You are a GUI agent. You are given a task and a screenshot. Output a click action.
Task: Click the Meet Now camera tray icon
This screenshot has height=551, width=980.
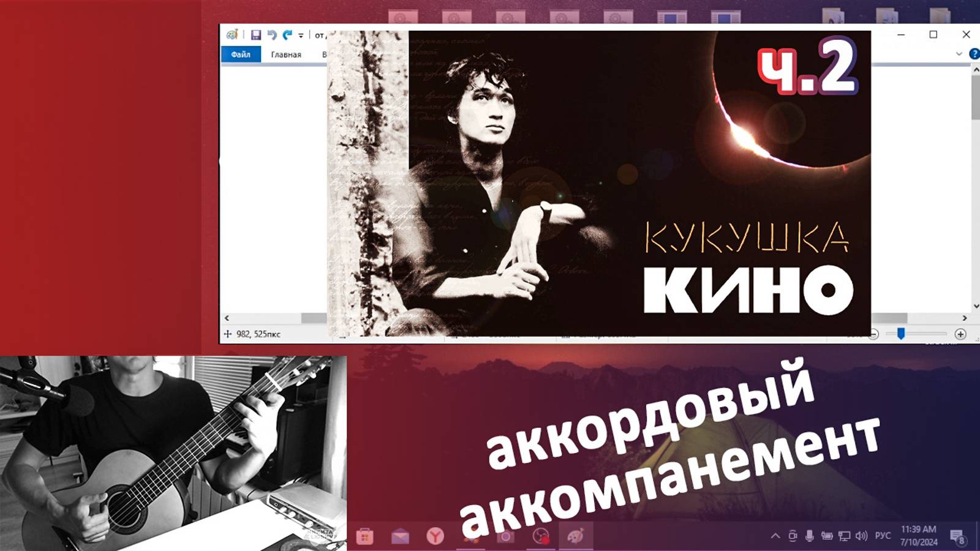click(793, 536)
